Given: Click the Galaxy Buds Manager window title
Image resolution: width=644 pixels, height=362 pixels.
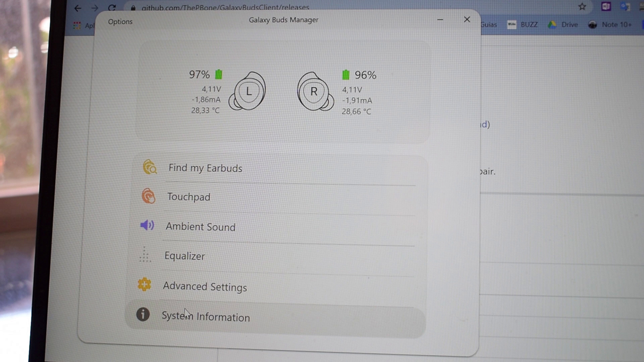Looking at the screenshot, I should (x=283, y=20).
